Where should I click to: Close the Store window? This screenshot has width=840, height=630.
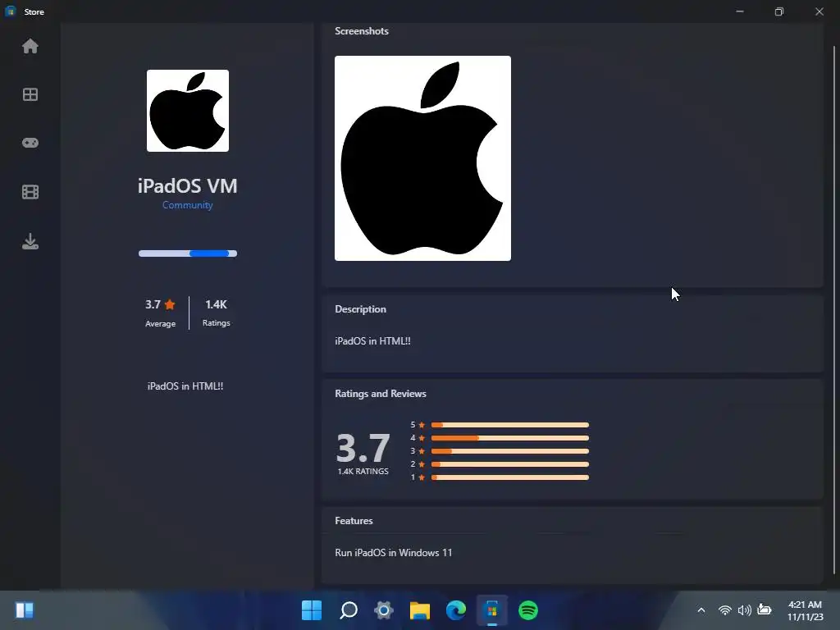819,11
